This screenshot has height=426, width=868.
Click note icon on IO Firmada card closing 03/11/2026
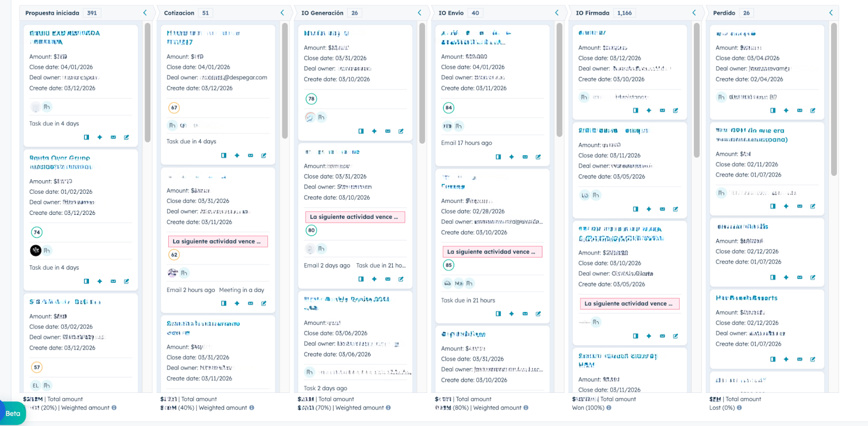(x=675, y=209)
